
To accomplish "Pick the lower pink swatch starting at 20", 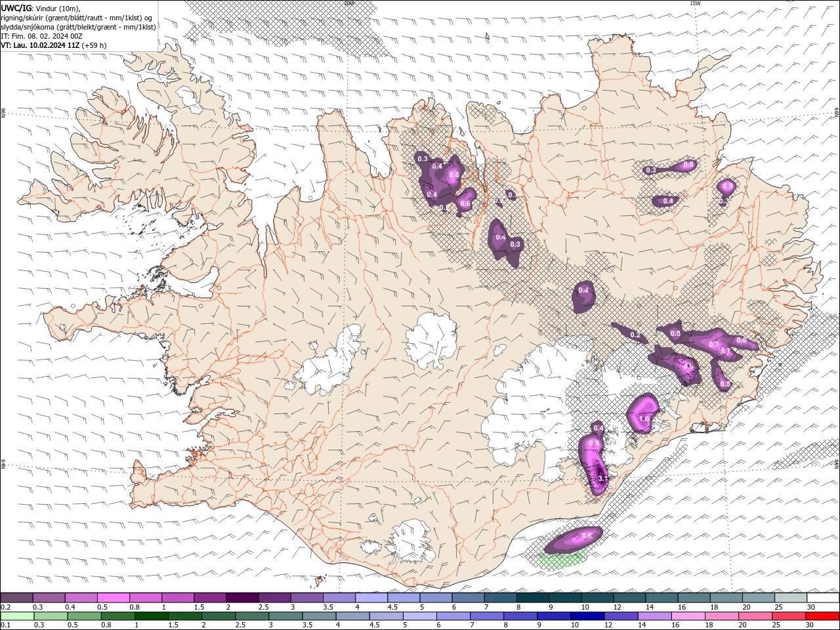I will tap(755, 616).
